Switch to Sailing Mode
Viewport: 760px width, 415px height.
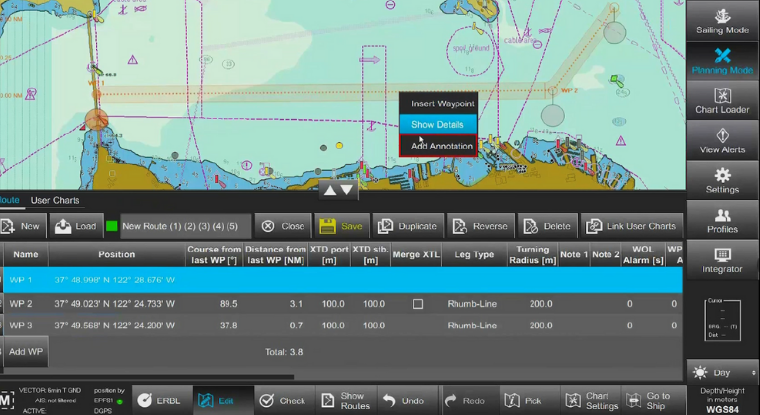(x=722, y=21)
